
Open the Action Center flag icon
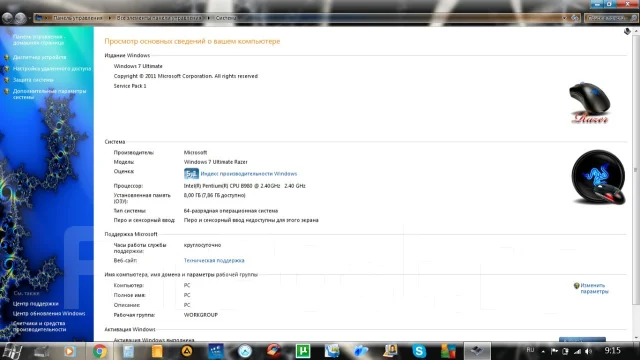[x=554, y=351]
